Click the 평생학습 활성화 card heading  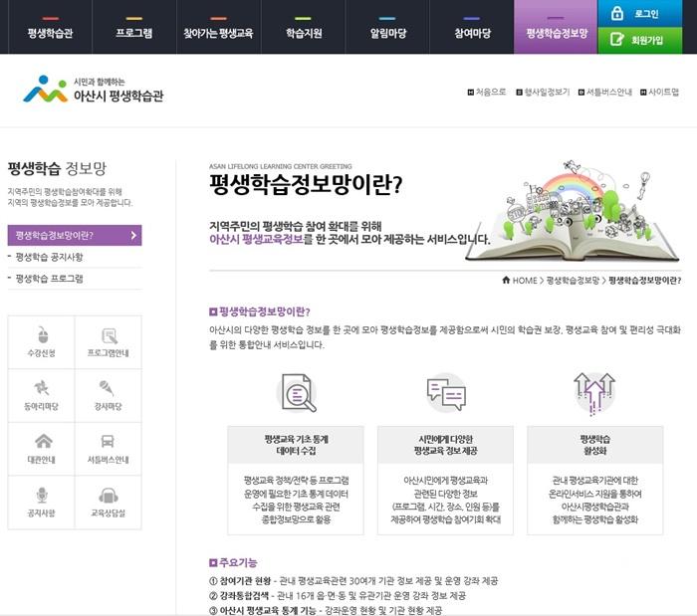click(x=594, y=445)
